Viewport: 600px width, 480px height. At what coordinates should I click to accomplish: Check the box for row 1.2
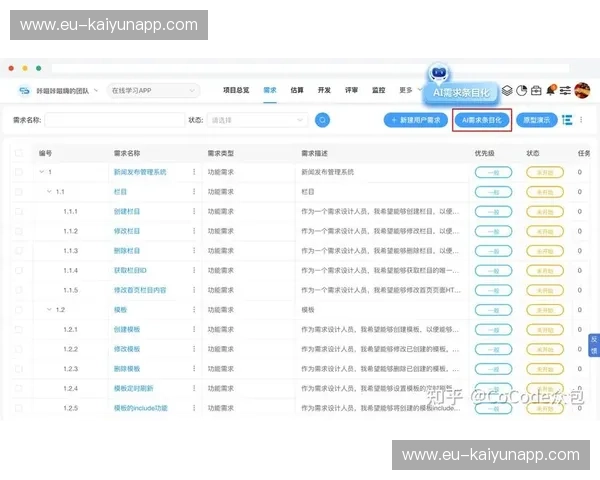point(19,310)
